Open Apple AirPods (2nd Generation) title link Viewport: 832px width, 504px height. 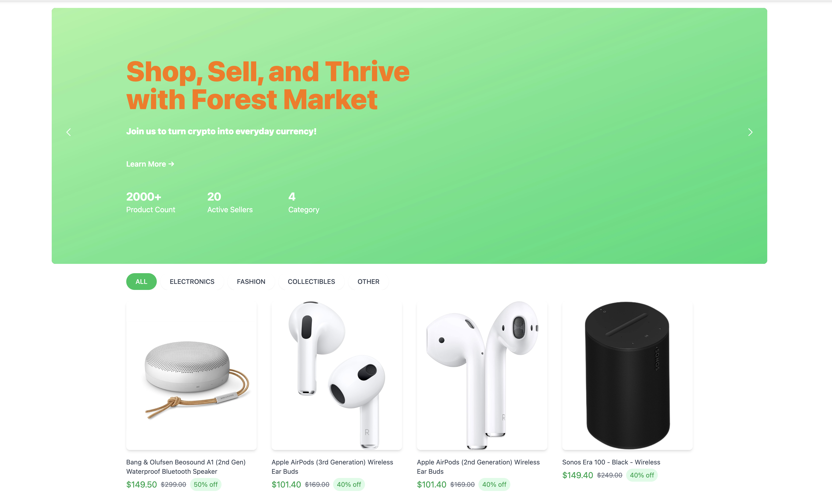pyautogui.click(x=478, y=467)
